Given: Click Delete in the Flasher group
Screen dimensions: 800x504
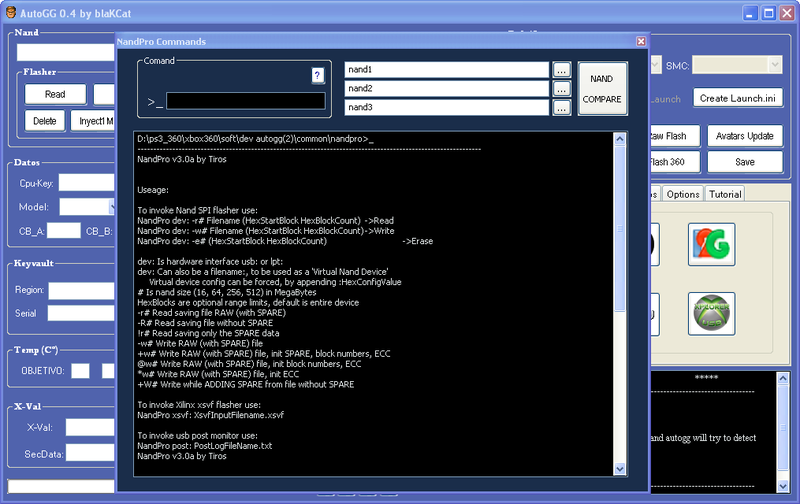Looking at the screenshot, I should coord(45,121).
